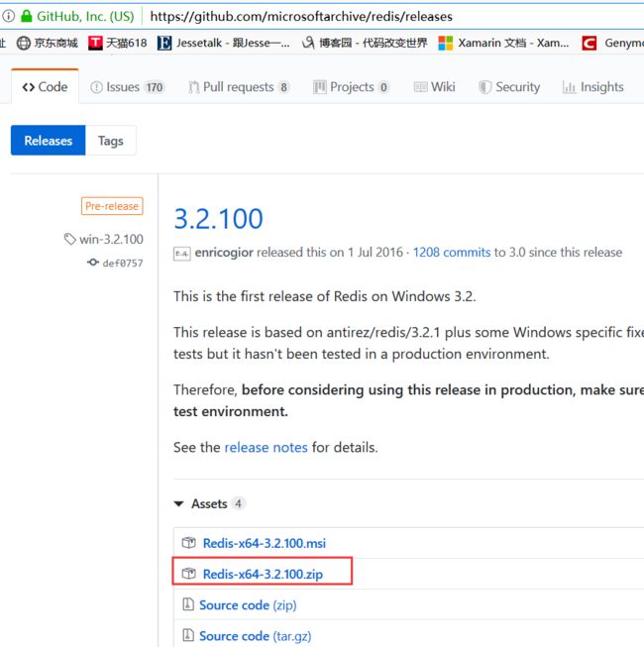Switch to the Pull requests tab
The width and height of the screenshot is (644, 647).
coord(239,87)
